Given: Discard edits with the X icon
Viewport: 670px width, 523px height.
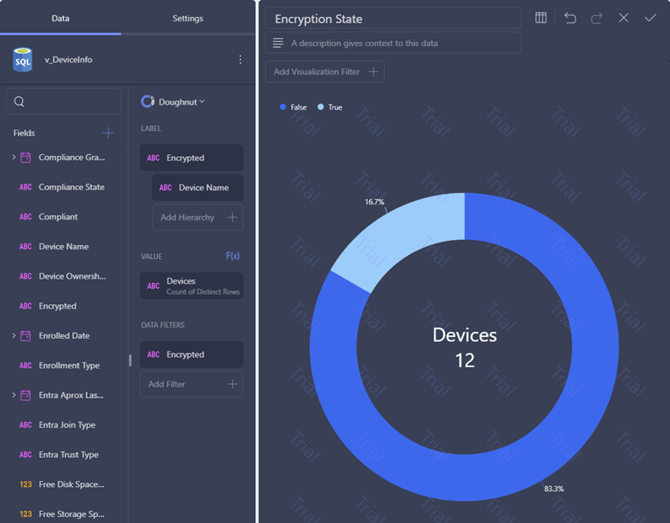Looking at the screenshot, I should point(623,18).
